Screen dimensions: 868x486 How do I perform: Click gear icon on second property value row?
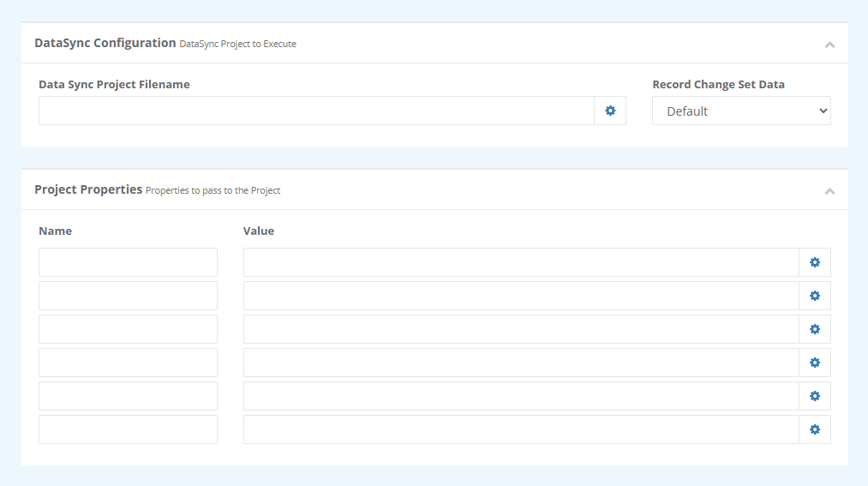pyautogui.click(x=815, y=296)
